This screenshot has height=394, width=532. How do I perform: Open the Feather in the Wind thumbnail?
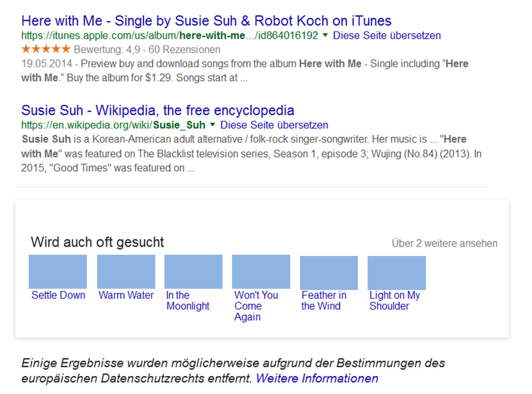[329, 271]
